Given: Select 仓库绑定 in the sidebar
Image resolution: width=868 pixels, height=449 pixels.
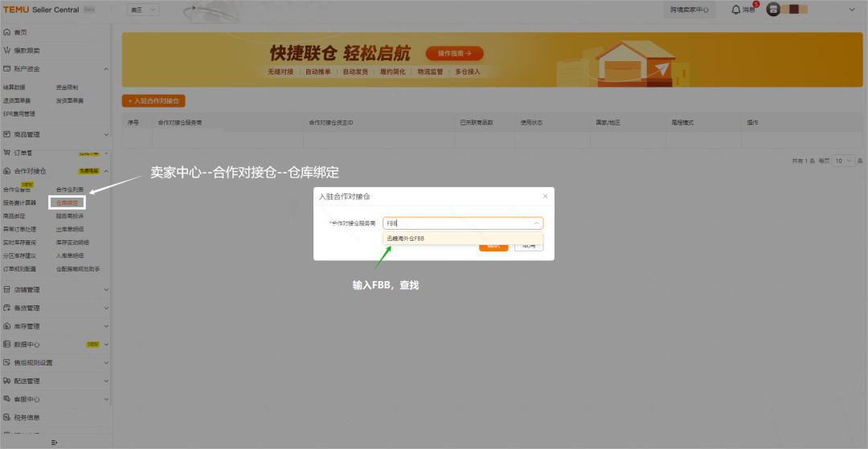Looking at the screenshot, I should (x=67, y=202).
